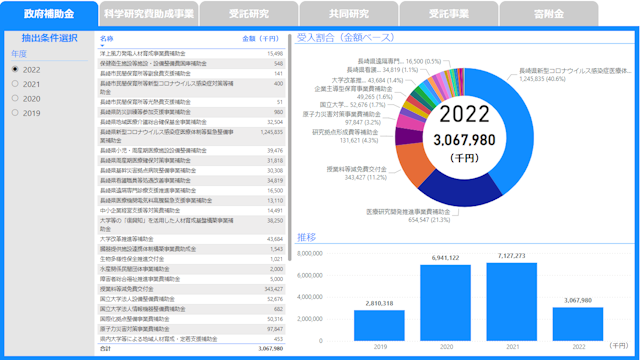Open the 寄附金 tab
Viewport: 640px width, 360px height.
click(549, 14)
